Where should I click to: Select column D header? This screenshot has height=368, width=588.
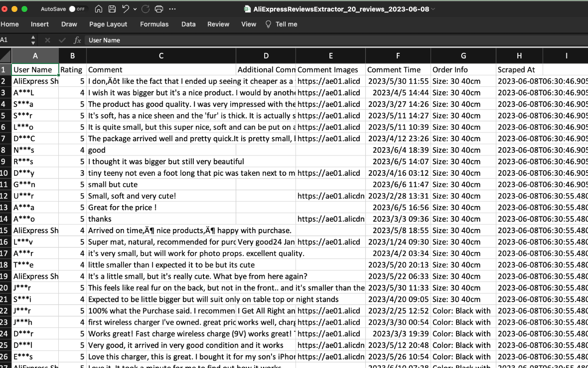[x=266, y=56]
